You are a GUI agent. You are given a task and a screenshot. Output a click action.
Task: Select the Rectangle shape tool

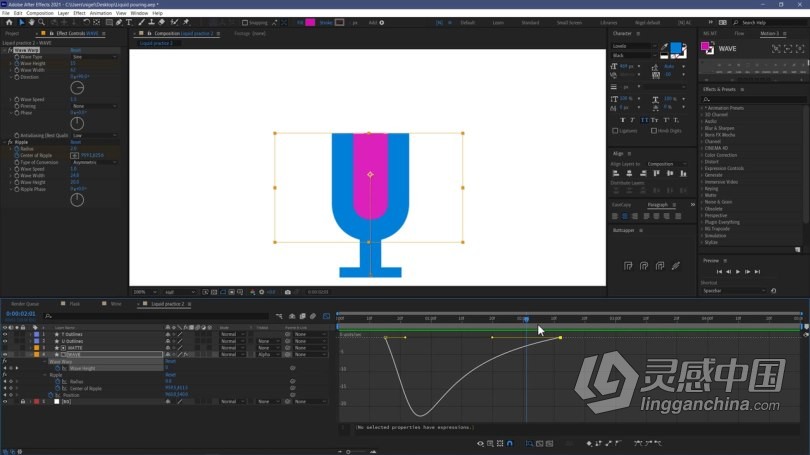[109, 23]
